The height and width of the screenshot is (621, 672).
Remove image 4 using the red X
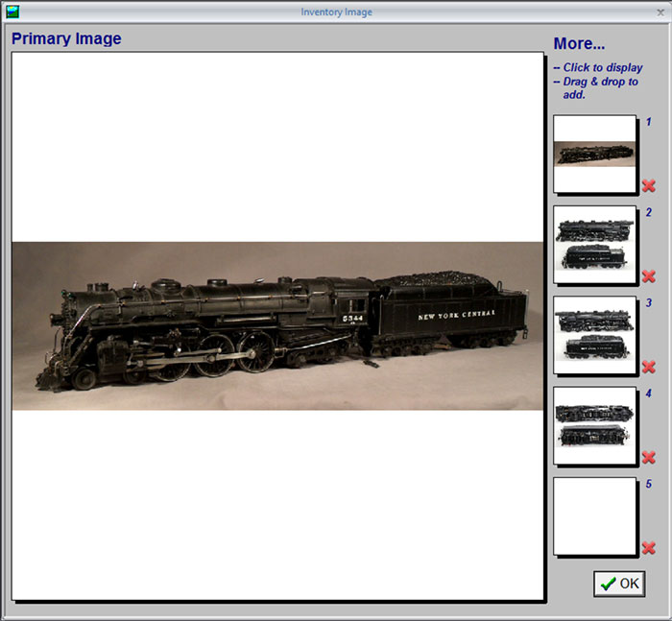coord(648,457)
